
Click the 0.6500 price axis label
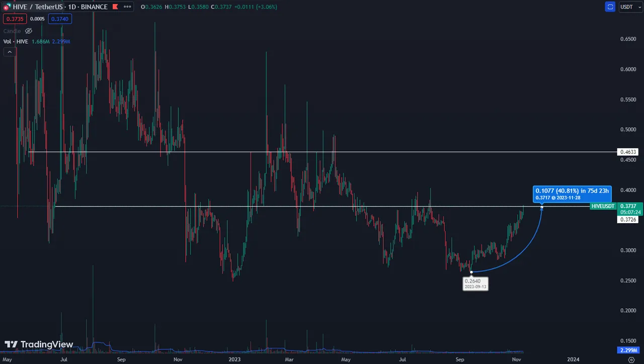click(628, 39)
